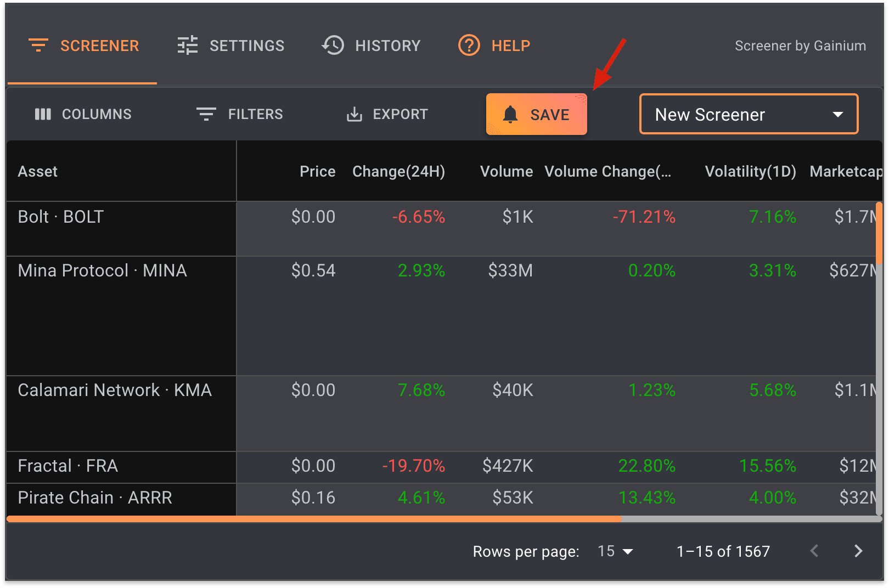The width and height of the screenshot is (889, 588).
Task: Click the Help question mark icon
Action: [469, 46]
